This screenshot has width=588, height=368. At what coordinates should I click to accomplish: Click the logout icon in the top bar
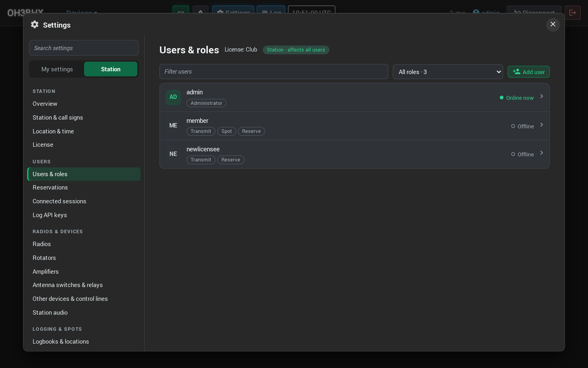[572, 13]
